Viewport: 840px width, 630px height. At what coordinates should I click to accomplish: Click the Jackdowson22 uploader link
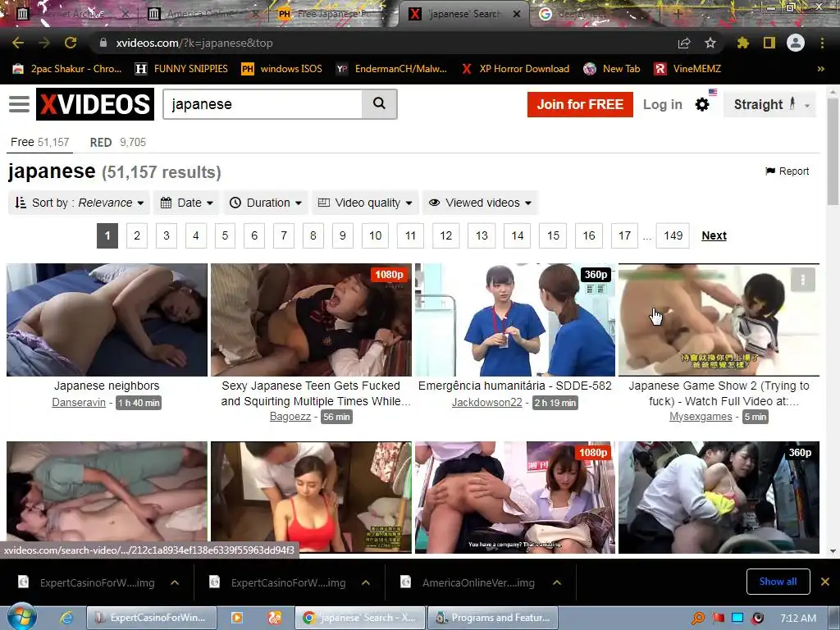tap(487, 402)
